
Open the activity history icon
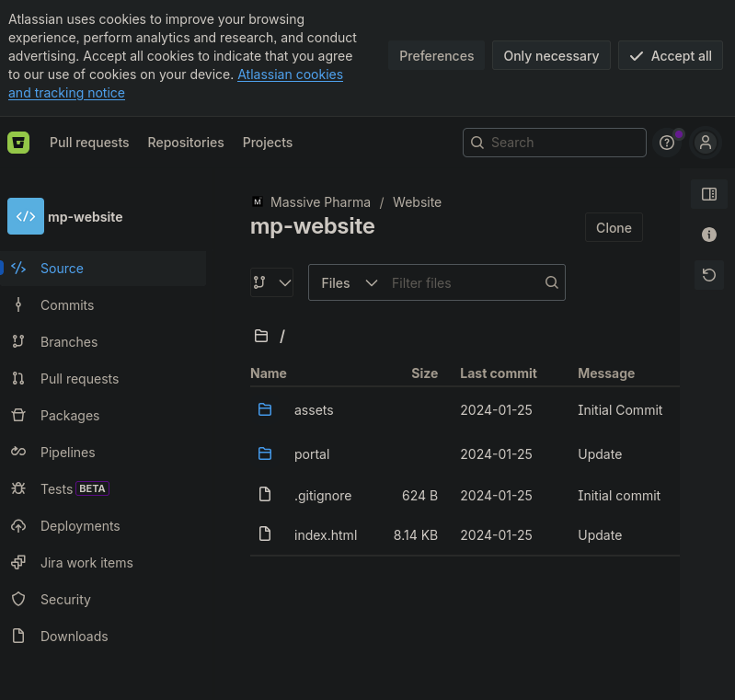click(708, 275)
